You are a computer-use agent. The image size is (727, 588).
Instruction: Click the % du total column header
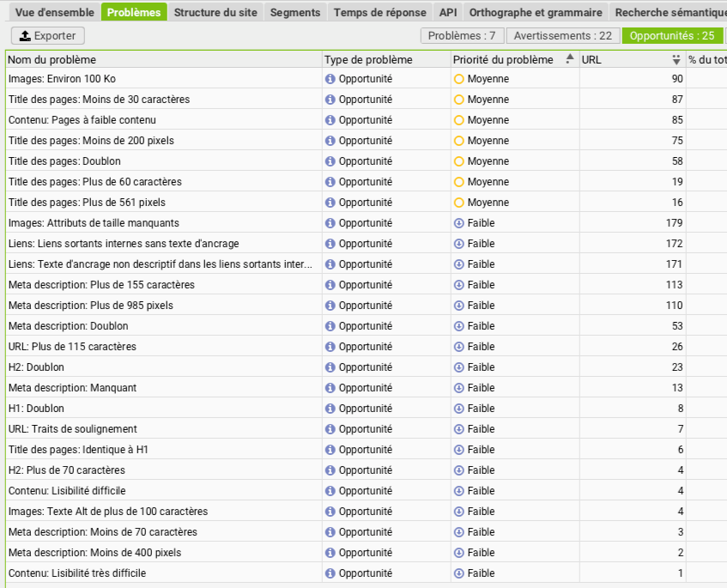(x=707, y=59)
